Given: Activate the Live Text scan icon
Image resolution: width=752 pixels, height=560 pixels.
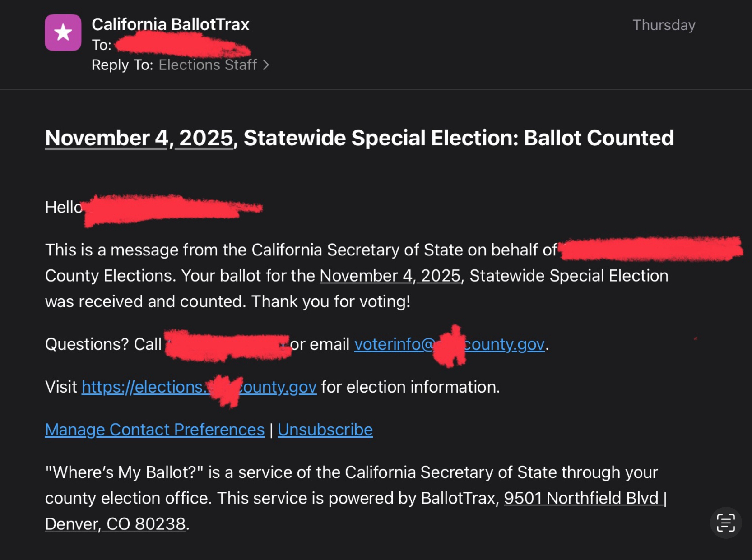Looking at the screenshot, I should pyautogui.click(x=725, y=523).
